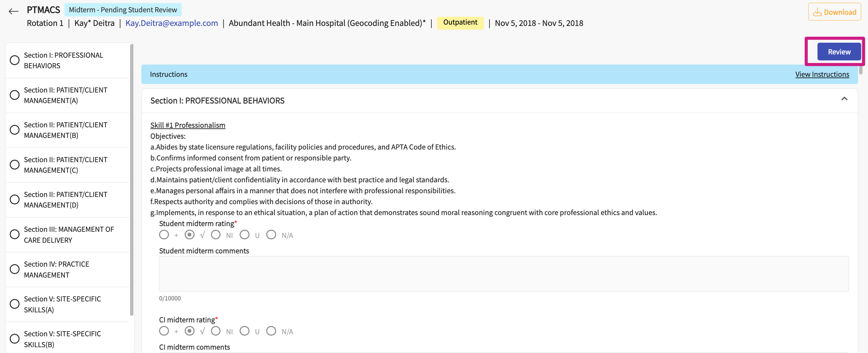Select U for CI midterm rating

click(244, 331)
